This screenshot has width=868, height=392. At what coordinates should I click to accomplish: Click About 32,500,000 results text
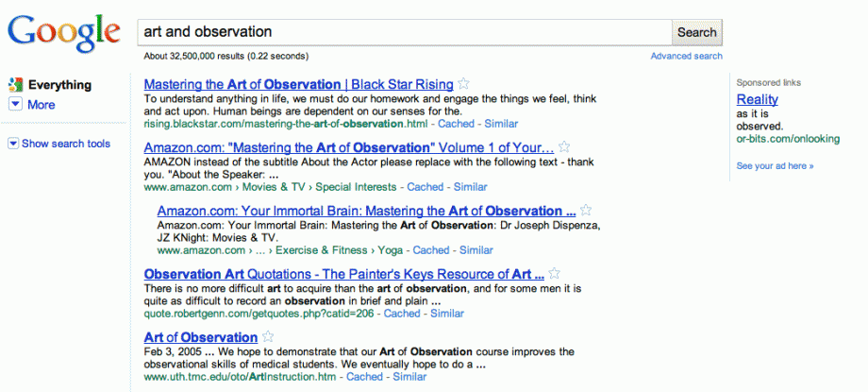(x=225, y=56)
